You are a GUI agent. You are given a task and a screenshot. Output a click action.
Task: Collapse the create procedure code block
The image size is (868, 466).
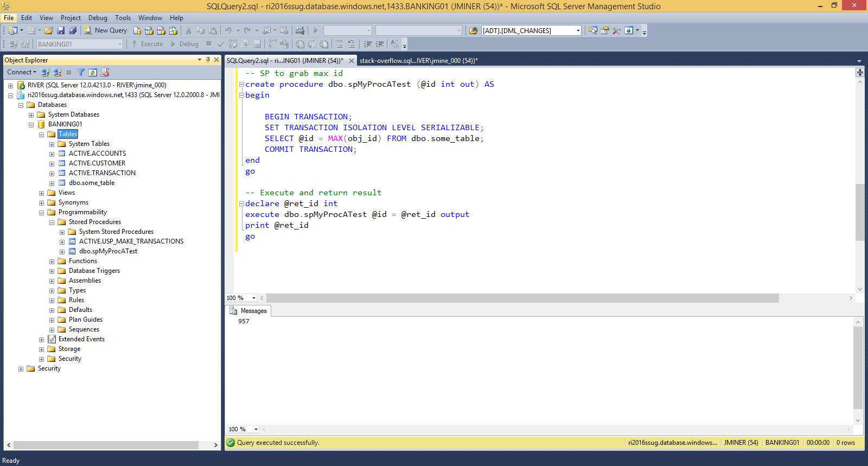pos(241,84)
